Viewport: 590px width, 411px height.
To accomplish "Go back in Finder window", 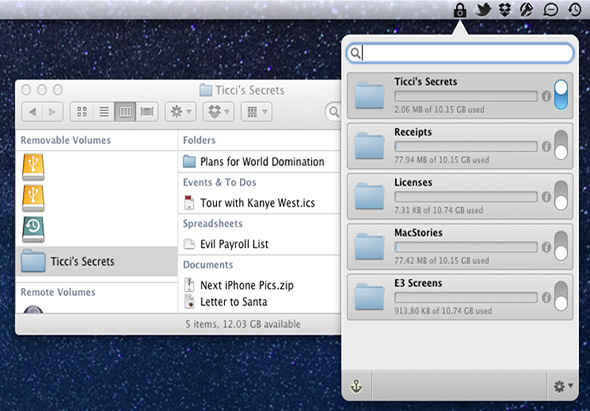I will click(x=32, y=112).
